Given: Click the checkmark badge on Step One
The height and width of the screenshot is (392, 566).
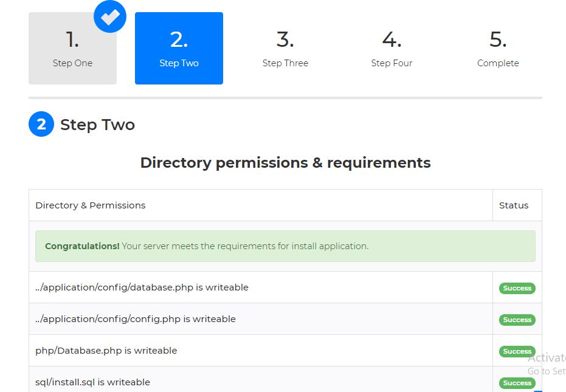Looking at the screenshot, I should (x=110, y=17).
